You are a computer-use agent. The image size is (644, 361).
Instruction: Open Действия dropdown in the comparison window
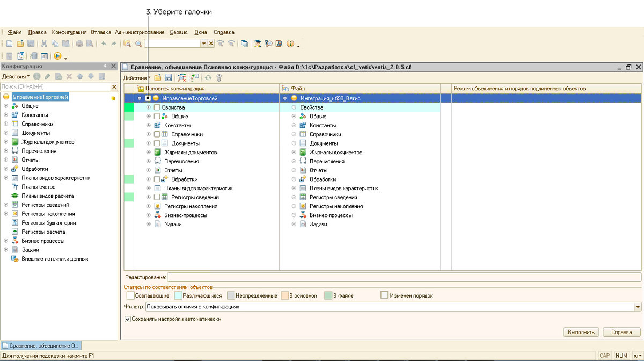pos(136,78)
